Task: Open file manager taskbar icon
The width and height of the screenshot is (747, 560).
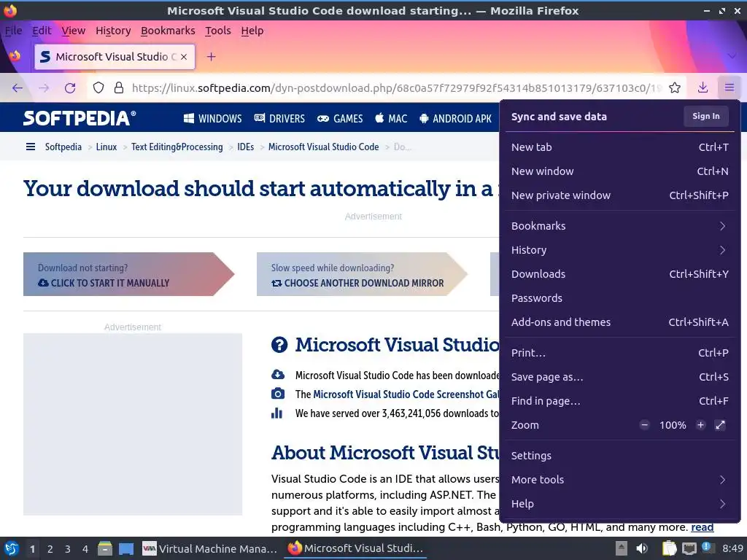Action: click(105, 548)
